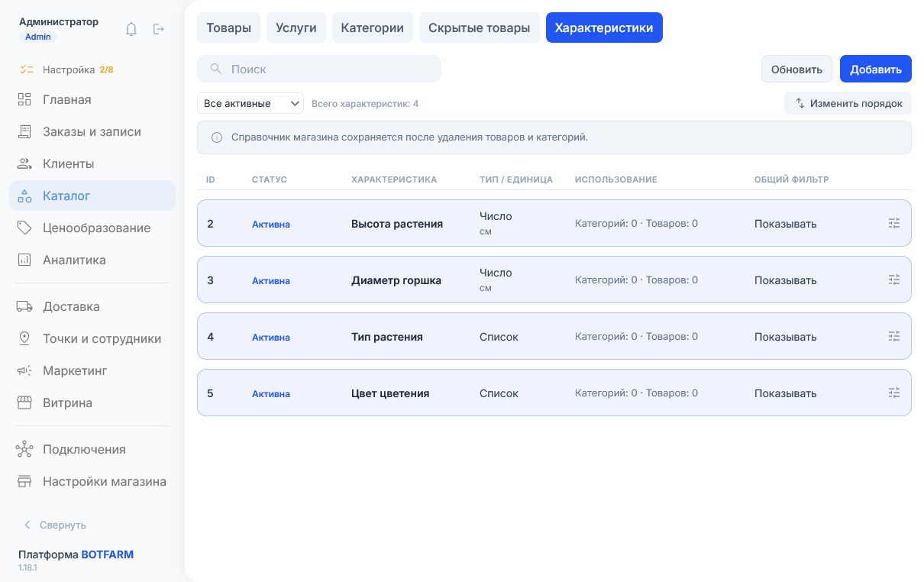Open Настройки магазина section
Image resolution: width=924 pixels, height=582 pixels.
pyautogui.click(x=92, y=481)
